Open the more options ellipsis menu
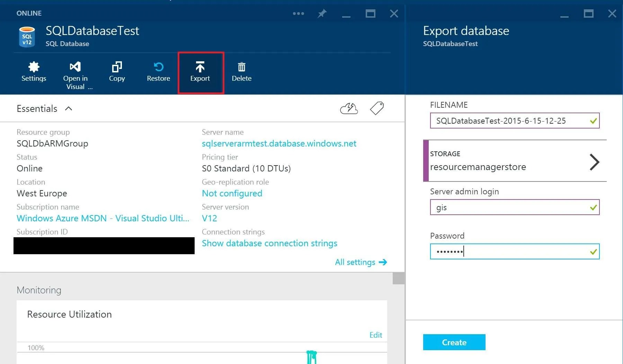The width and height of the screenshot is (623, 364). point(298,14)
